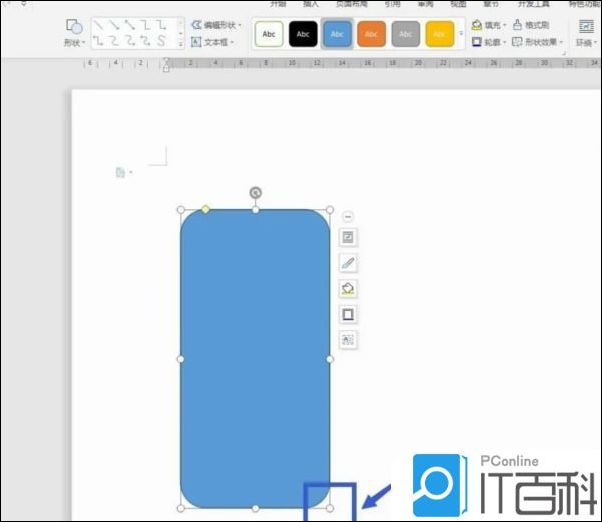Click the 编辑形状 edit shape icon
Viewport: 602px width, 522px height.
pyautogui.click(x=196, y=25)
